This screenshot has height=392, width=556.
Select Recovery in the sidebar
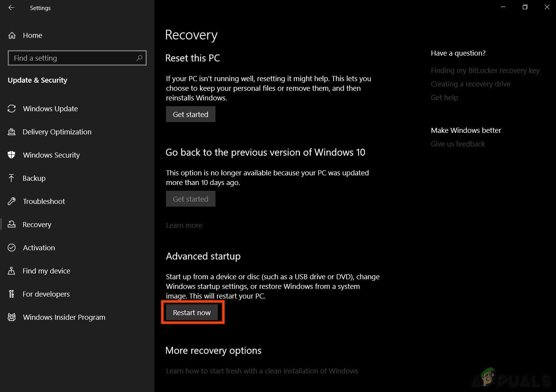tap(37, 224)
